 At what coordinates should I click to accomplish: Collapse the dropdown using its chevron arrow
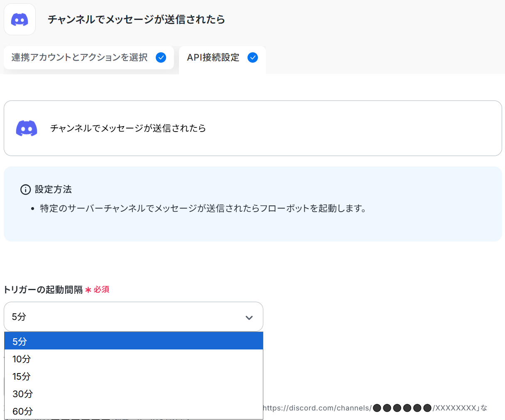tap(249, 317)
